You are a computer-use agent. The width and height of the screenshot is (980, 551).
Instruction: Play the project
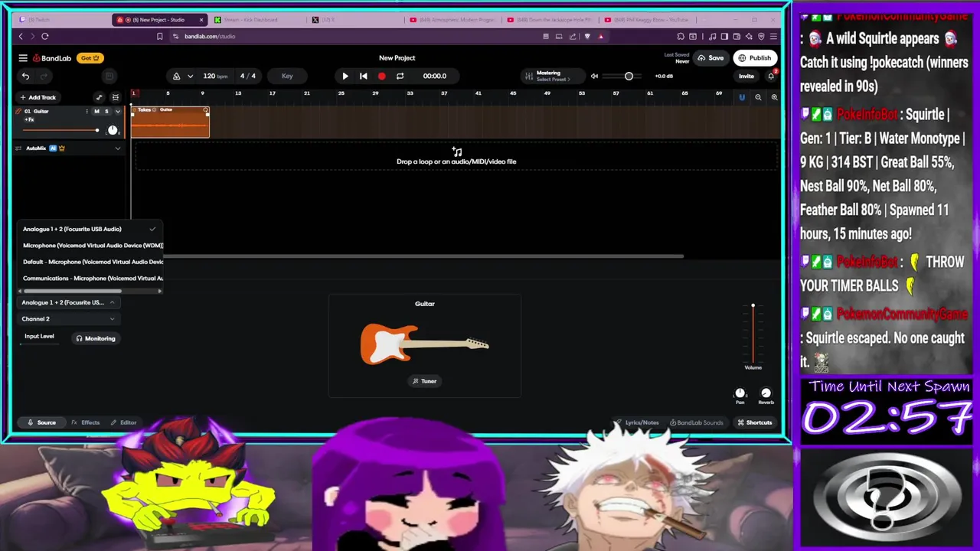(x=345, y=76)
